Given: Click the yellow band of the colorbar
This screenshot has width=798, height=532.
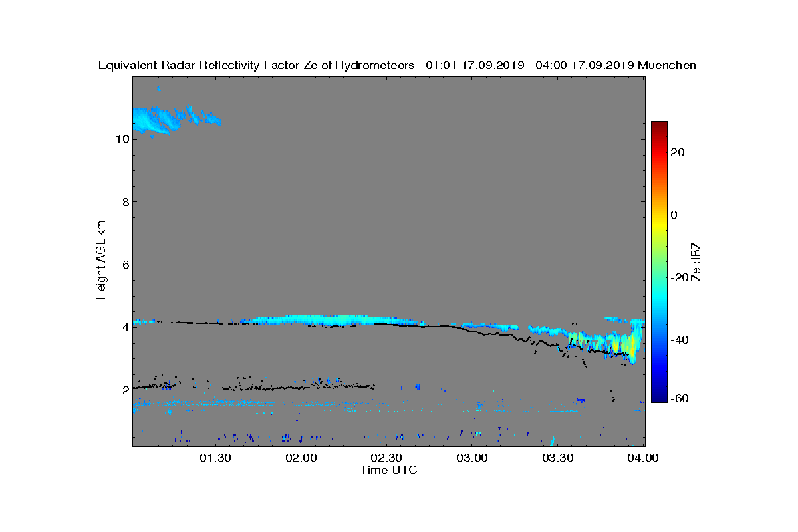Looking at the screenshot, I should (659, 226).
